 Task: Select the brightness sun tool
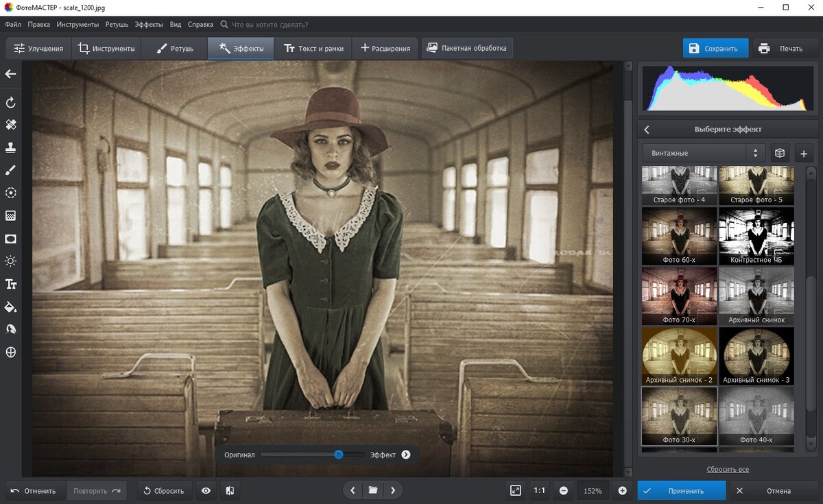(10, 261)
